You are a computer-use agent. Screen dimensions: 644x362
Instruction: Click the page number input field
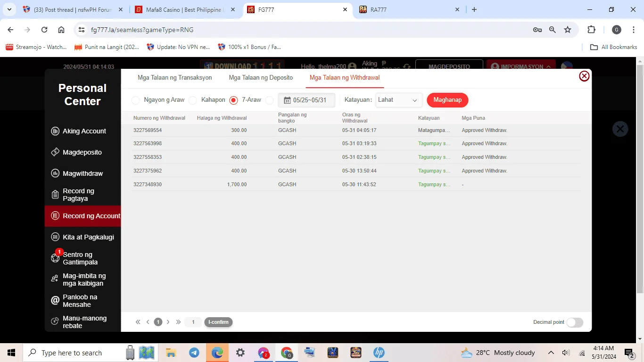(x=193, y=322)
